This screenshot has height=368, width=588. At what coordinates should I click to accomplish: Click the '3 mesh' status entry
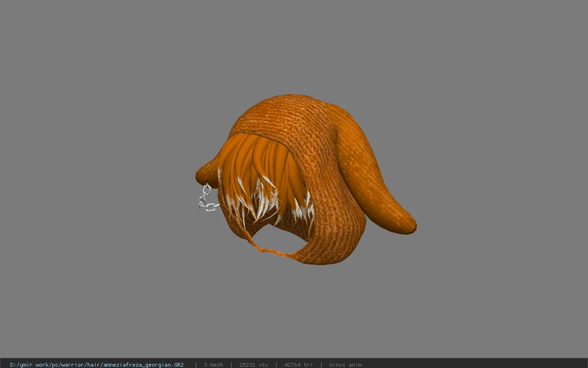(x=214, y=365)
